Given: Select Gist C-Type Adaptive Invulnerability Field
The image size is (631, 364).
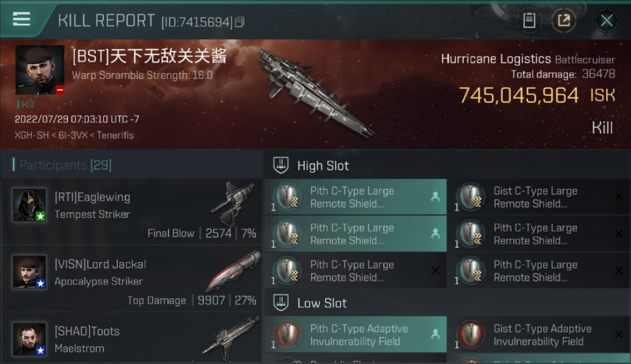Looking at the screenshot, I should point(539,334).
